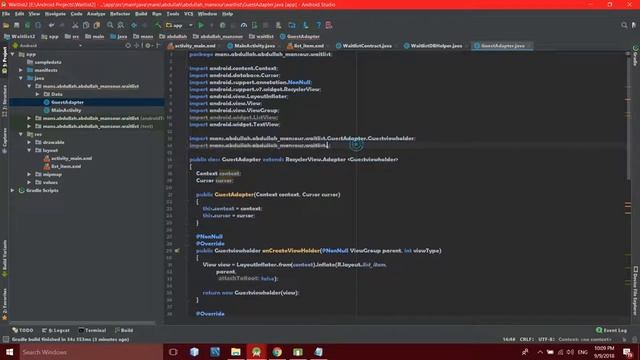Toggle the Project tool window strip
The height and width of the screenshot is (360, 640).
[x=4, y=60]
